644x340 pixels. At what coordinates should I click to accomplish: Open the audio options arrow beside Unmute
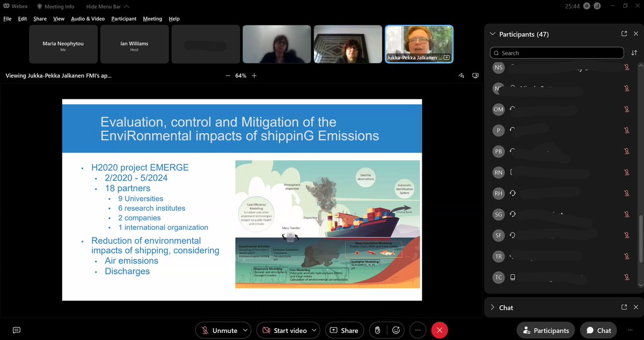pyautogui.click(x=246, y=330)
